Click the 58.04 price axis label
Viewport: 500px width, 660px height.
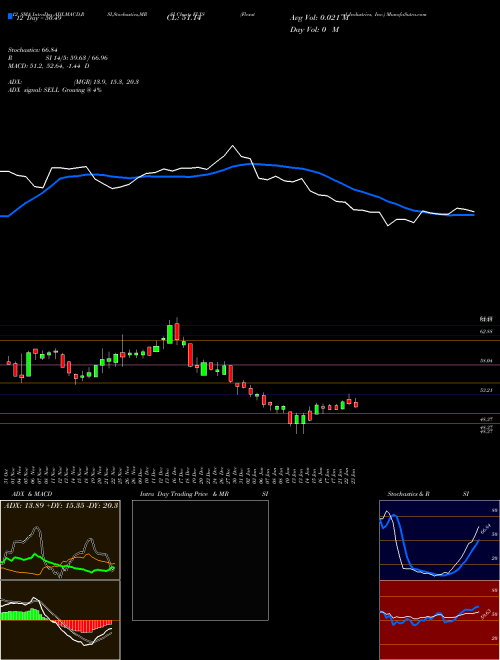487,361
